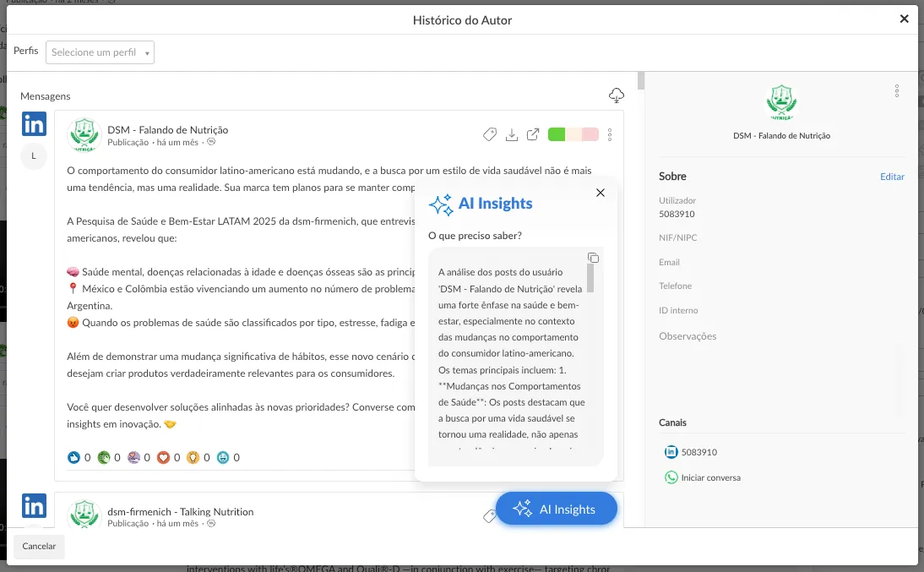Image resolution: width=924 pixels, height=572 pixels.
Task: Open dsm-firmenich - Talking Nutrition post avatar
Action: coord(84,514)
